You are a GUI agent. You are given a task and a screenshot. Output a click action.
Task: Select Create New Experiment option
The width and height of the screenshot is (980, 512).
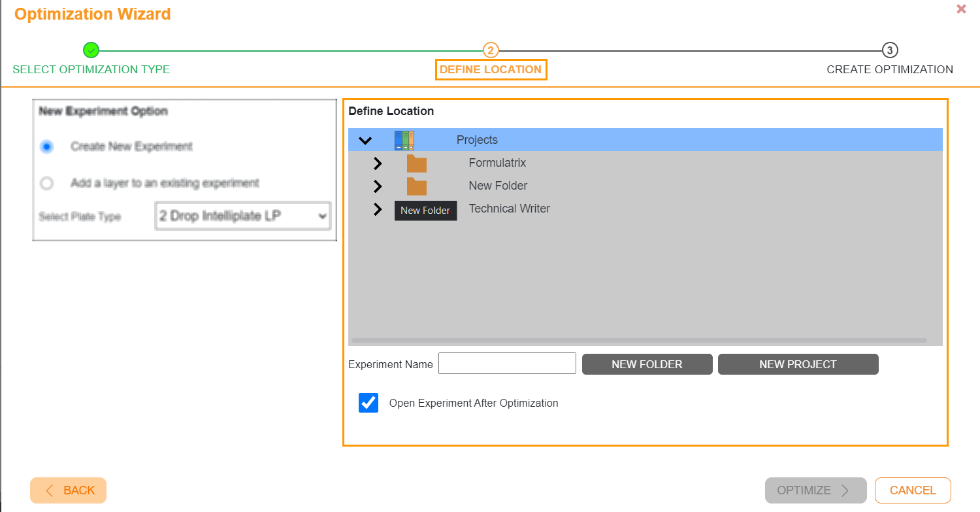(46, 146)
